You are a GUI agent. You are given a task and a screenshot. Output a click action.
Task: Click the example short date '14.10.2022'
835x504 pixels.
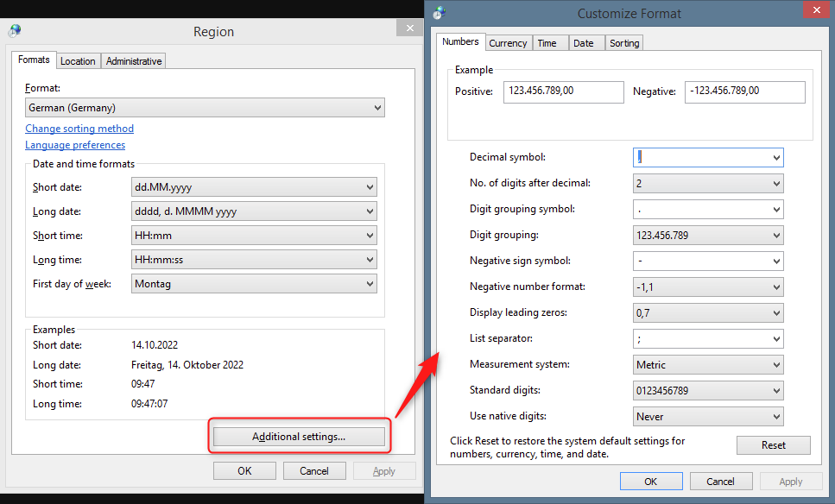[155, 345]
